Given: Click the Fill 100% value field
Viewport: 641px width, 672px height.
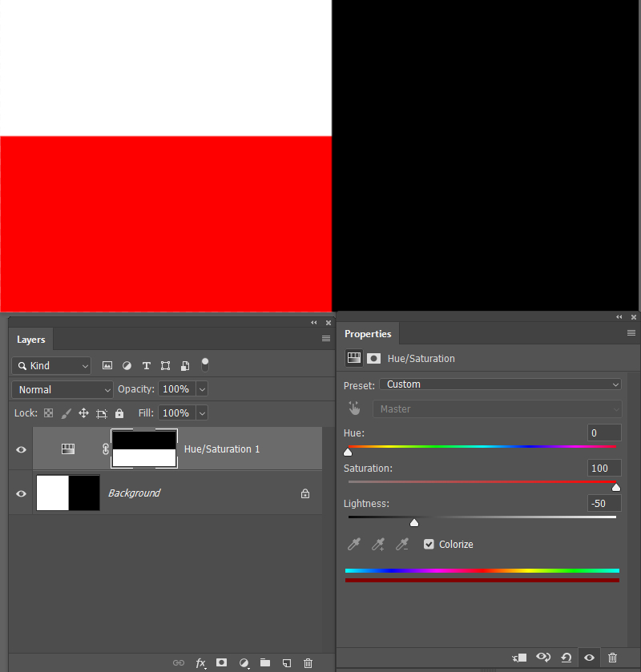Looking at the screenshot, I should click(176, 413).
